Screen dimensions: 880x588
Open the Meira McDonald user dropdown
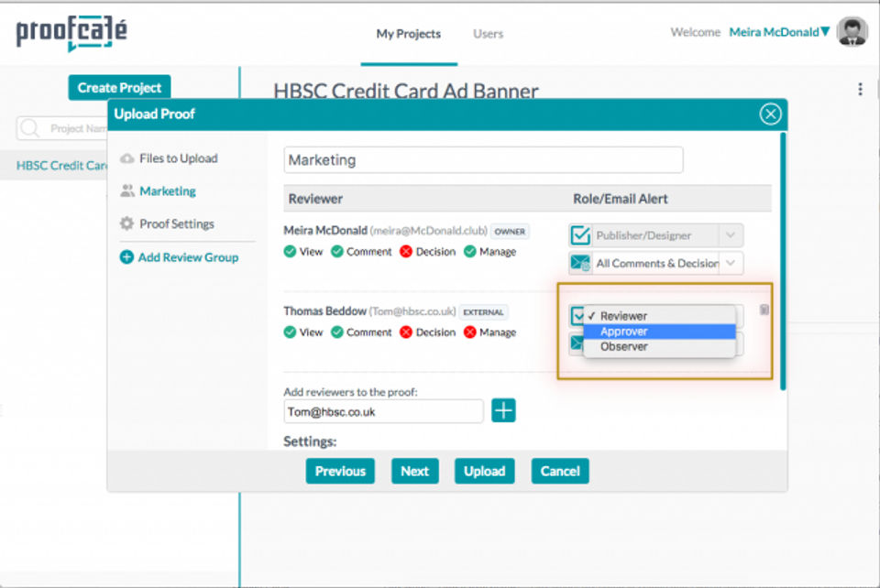pyautogui.click(x=779, y=32)
